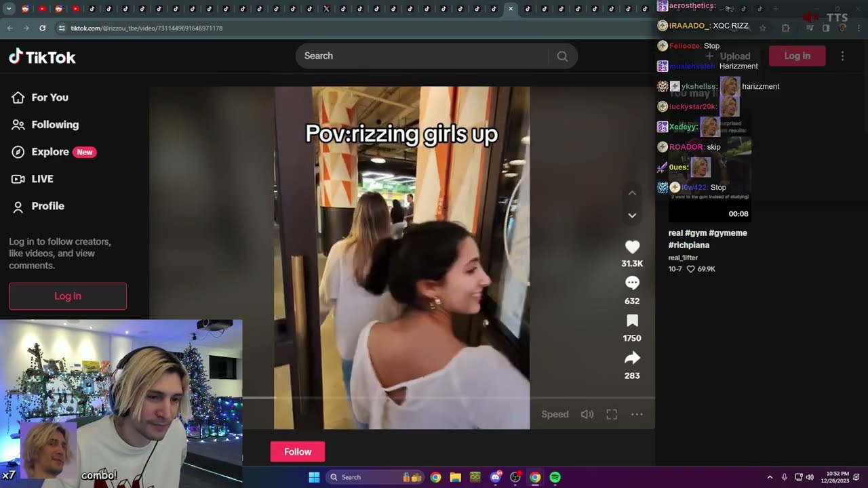This screenshot has width=868, height=488.
Task: Open Discord from the taskbar
Action: 496,477
